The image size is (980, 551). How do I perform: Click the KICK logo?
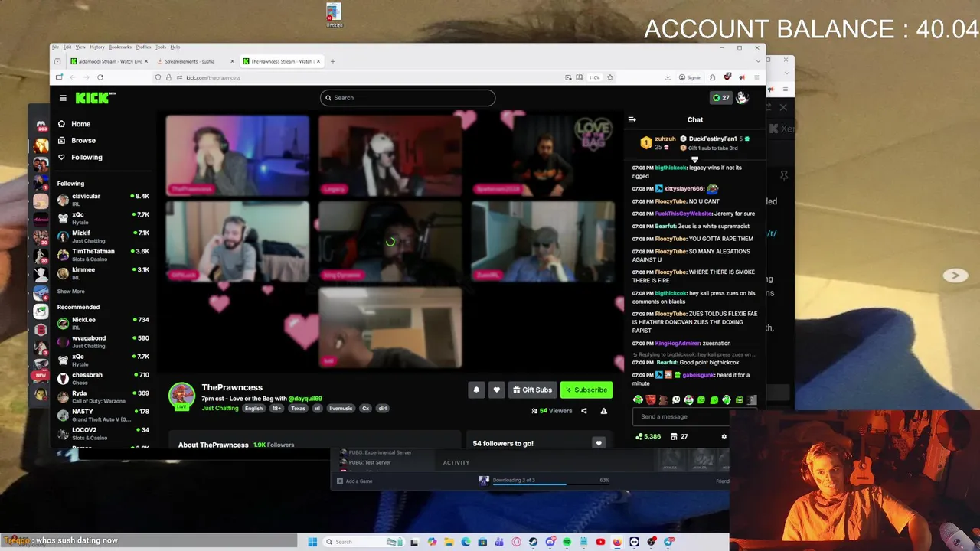[x=95, y=98]
